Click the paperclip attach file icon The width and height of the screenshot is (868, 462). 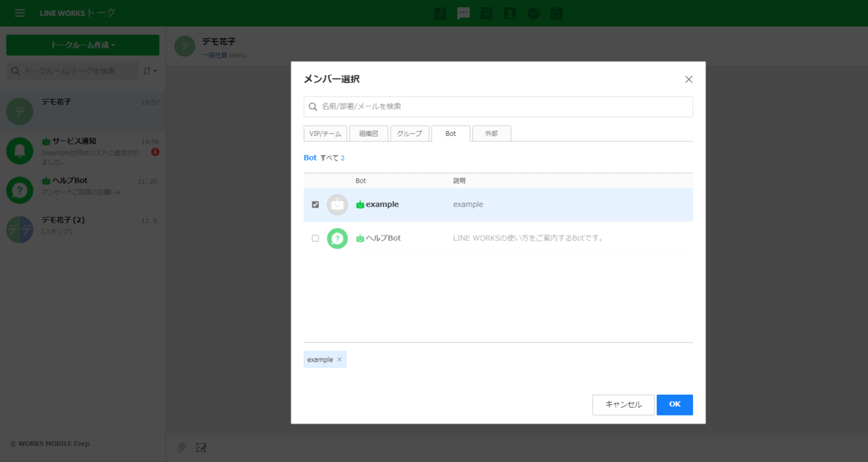pos(182,447)
